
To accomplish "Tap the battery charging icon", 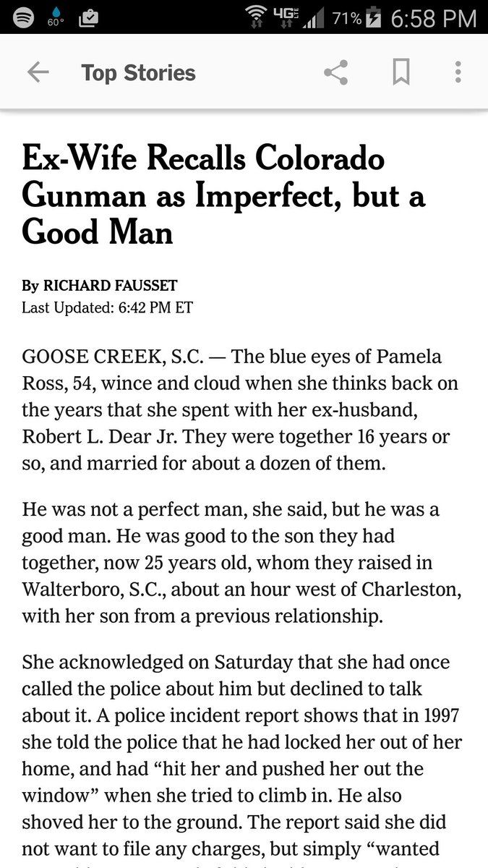I will (x=374, y=17).
